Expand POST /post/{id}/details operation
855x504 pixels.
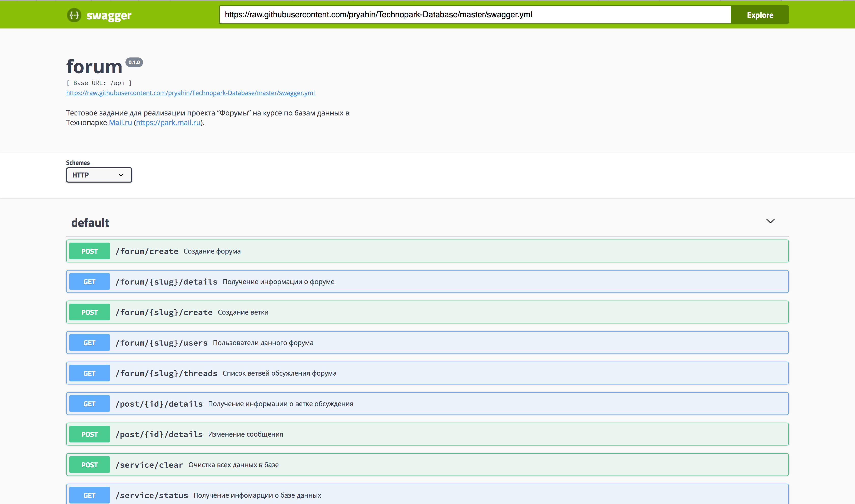(427, 434)
